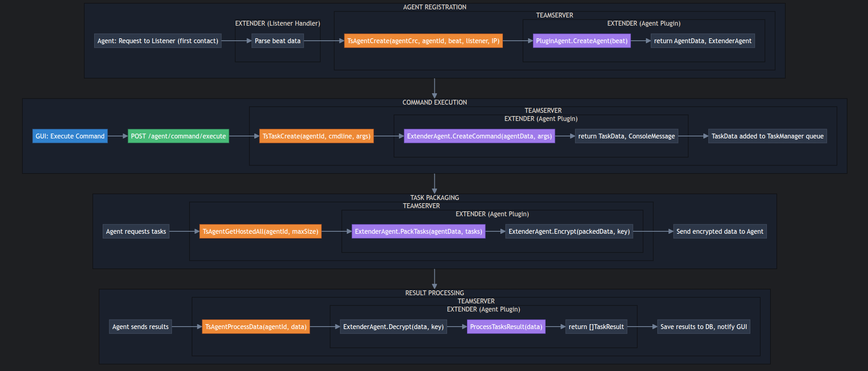This screenshot has height=371, width=868.
Task: Select the green POST /agent/command/execute node
Action: pos(178,136)
